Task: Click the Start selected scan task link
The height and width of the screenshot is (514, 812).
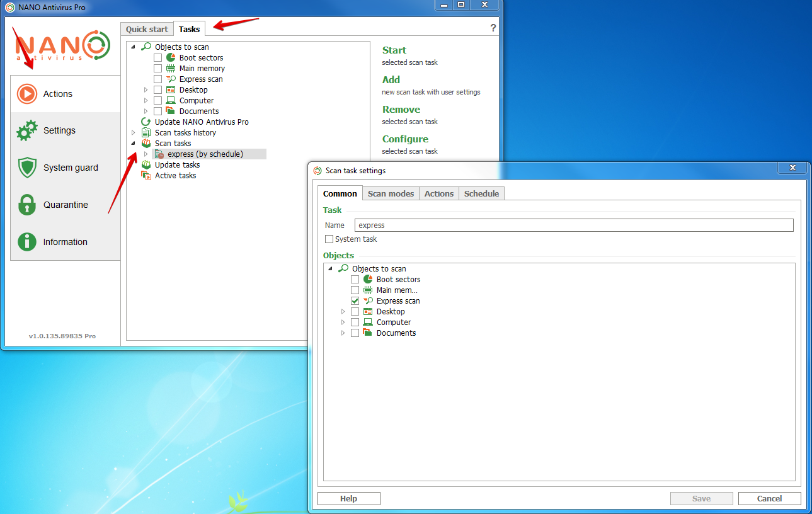Action: tap(394, 50)
